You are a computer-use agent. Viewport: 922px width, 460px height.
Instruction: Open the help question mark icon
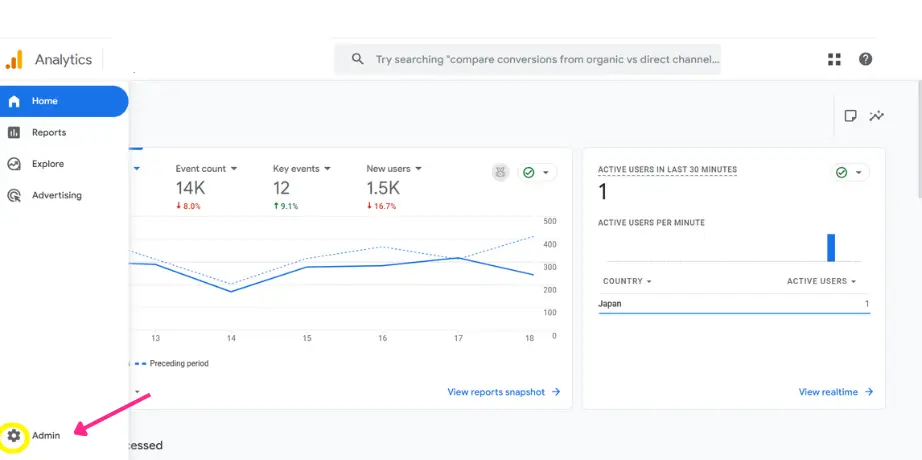[x=866, y=59]
